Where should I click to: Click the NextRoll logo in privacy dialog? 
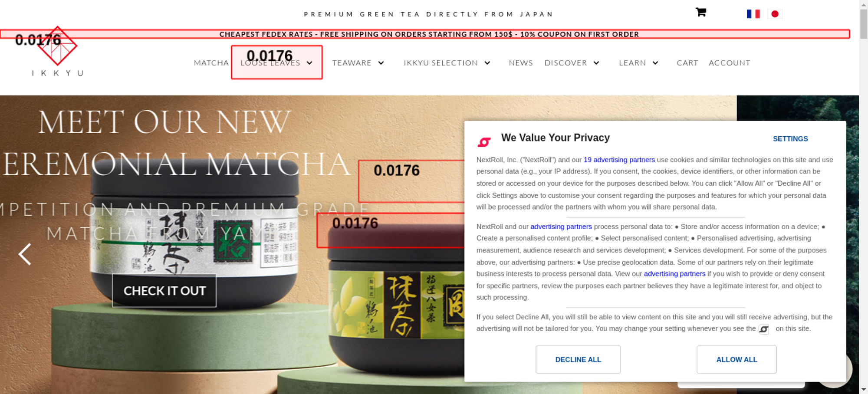pyautogui.click(x=484, y=141)
